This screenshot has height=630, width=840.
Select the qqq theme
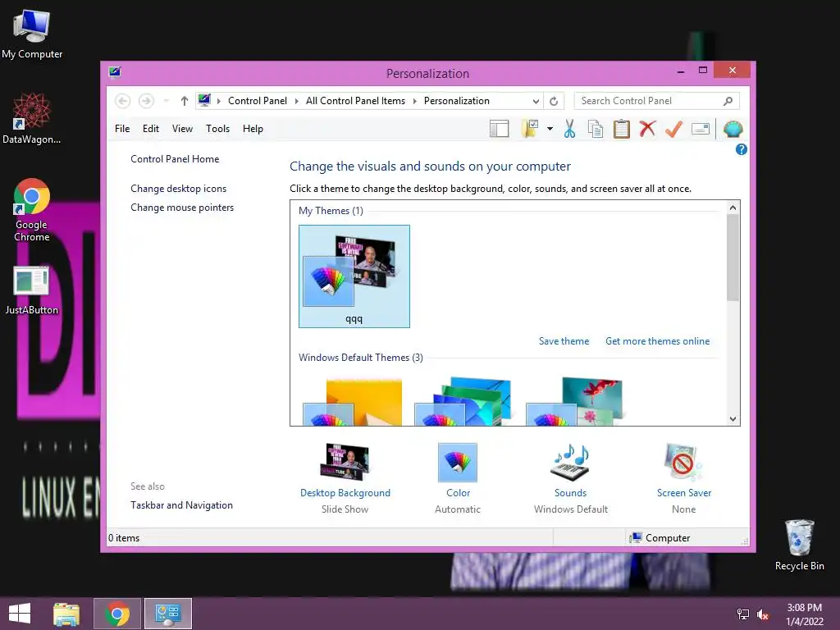[354, 276]
